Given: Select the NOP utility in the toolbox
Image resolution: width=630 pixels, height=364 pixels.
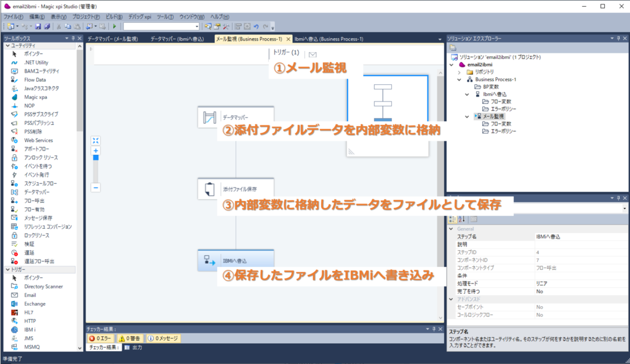Looking at the screenshot, I should coord(29,106).
